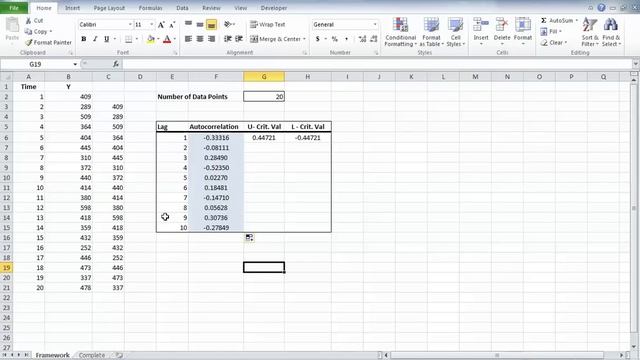The width and height of the screenshot is (640, 360).
Task: Open the Clear dropdown
Action: 554,42
